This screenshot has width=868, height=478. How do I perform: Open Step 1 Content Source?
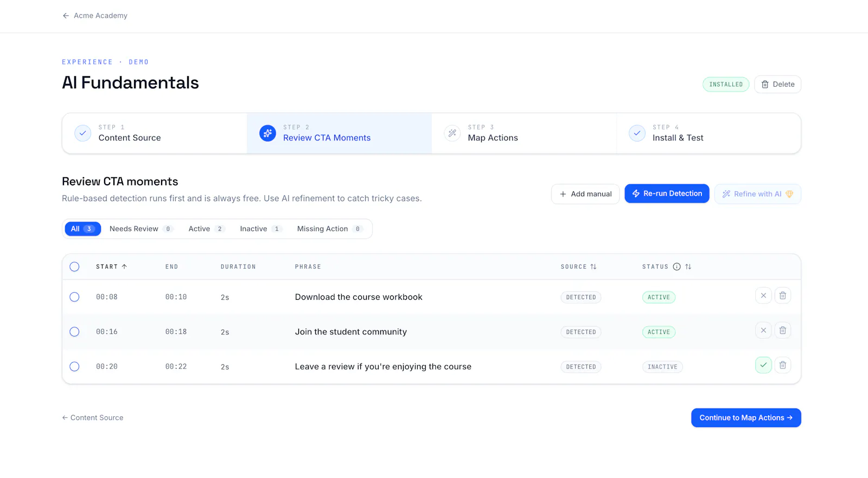click(155, 133)
